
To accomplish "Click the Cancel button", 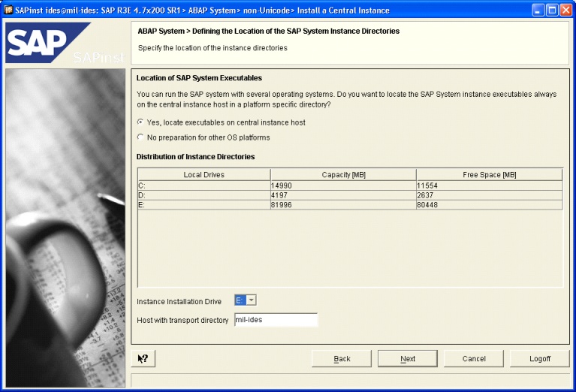I will pyautogui.click(x=474, y=358).
